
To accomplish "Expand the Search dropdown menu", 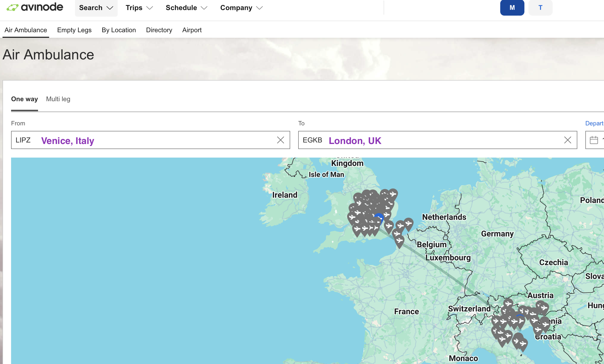I will pos(96,8).
